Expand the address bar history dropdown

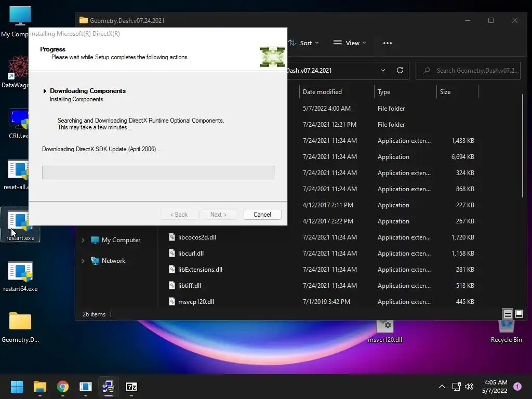(383, 70)
